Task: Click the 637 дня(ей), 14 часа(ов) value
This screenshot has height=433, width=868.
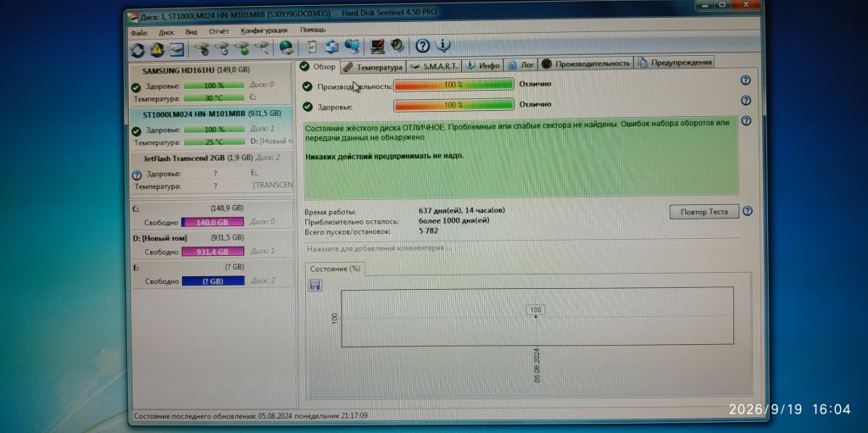Action: click(x=462, y=210)
